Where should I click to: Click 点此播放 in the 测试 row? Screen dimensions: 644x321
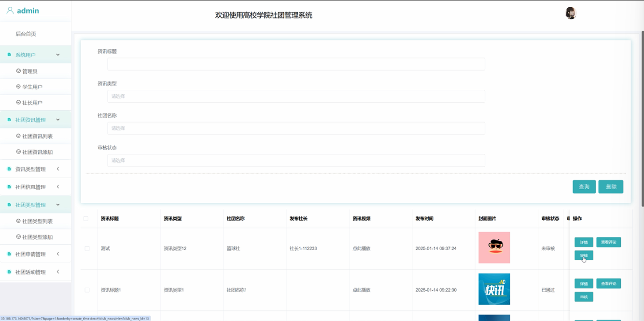pos(361,249)
